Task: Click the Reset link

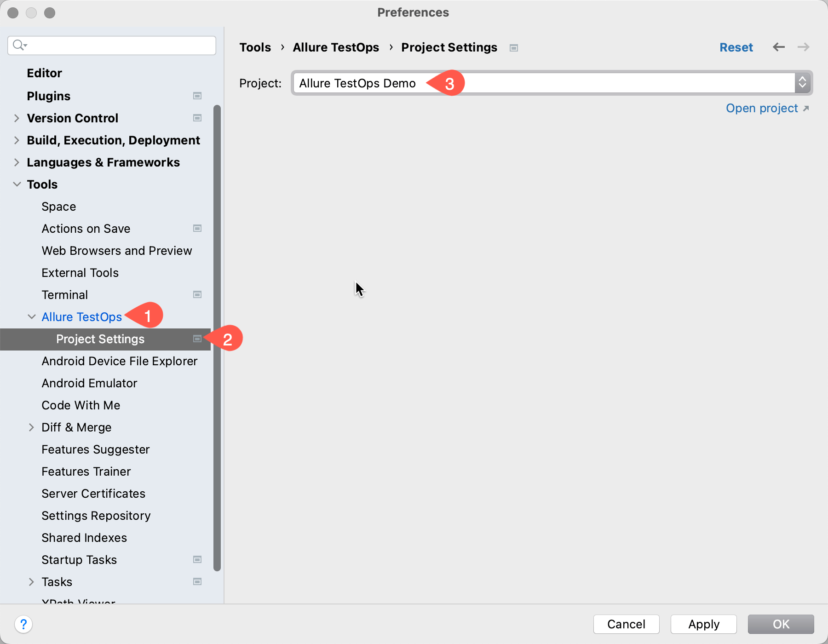Action: 736,47
